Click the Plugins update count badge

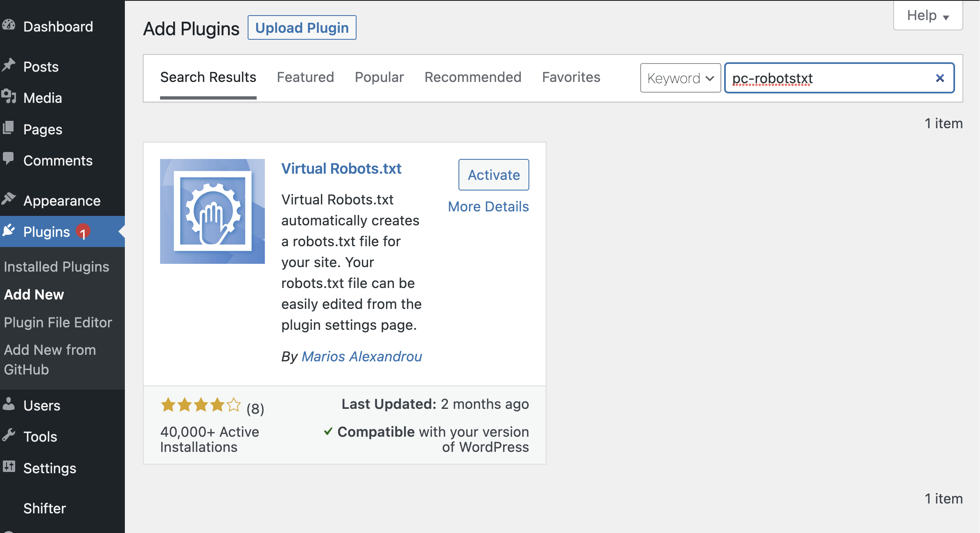click(83, 232)
